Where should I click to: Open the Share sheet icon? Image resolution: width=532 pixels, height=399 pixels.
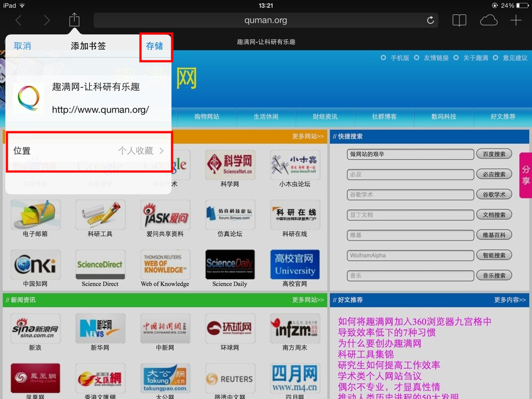coord(74,20)
